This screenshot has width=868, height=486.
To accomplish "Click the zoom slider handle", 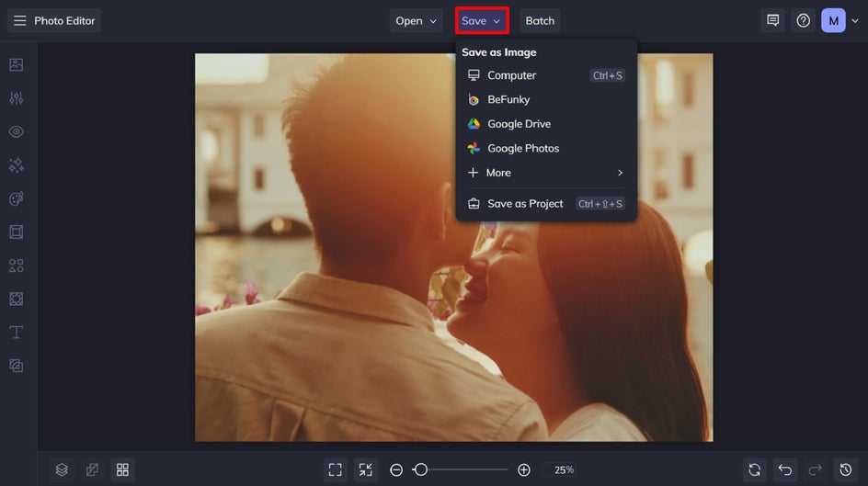I will pyautogui.click(x=421, y=469).
